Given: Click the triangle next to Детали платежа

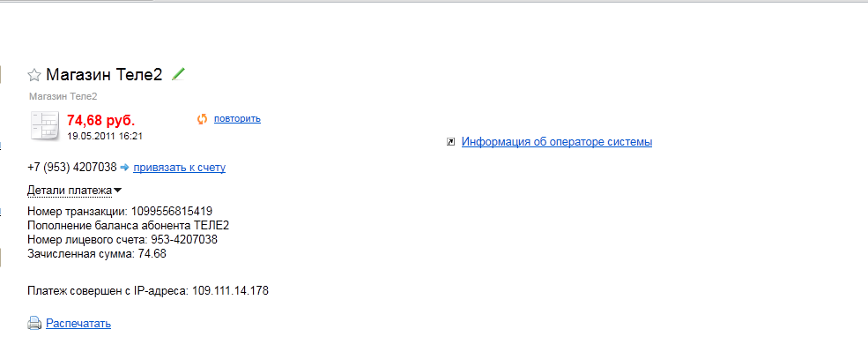Looking at the screenshot, I should [x=117, y=191].
